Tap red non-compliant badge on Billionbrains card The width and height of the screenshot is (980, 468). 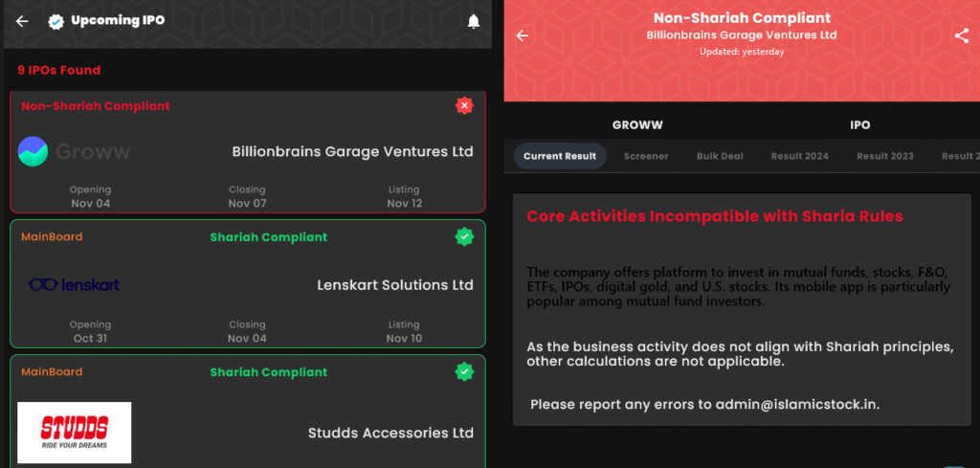[x=464, y=105]
